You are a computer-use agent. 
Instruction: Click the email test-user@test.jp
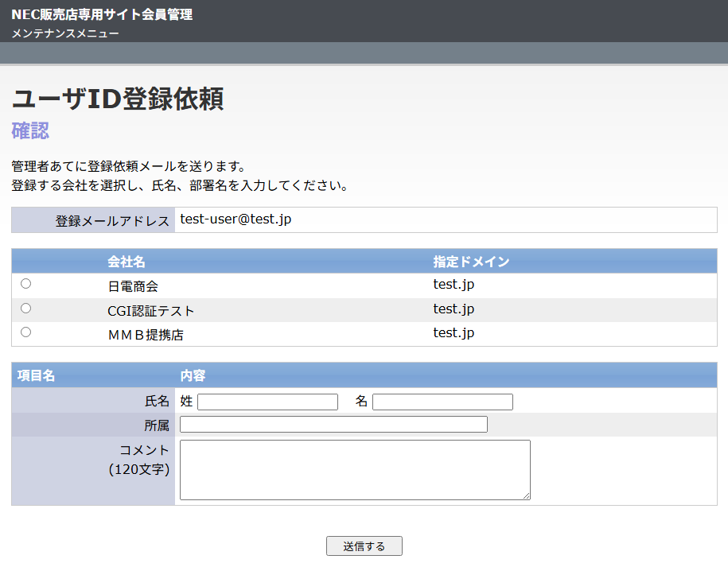coord(236,219)
